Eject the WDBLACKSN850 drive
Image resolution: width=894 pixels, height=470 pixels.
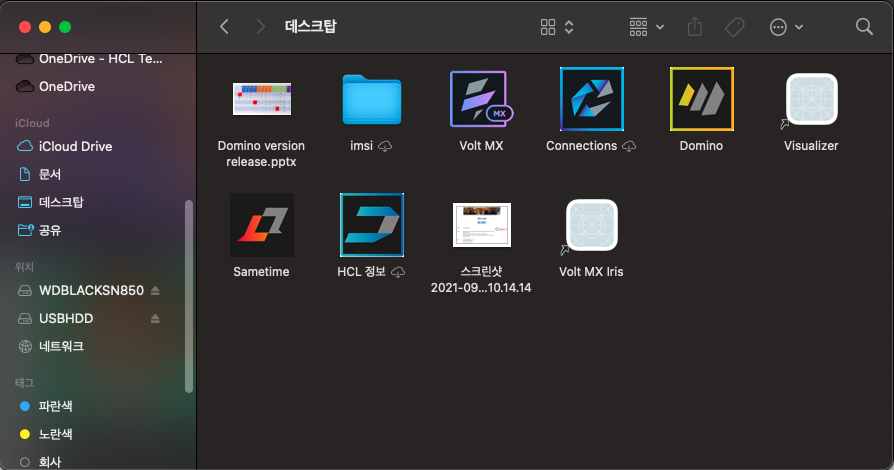(x=155, y=290)
